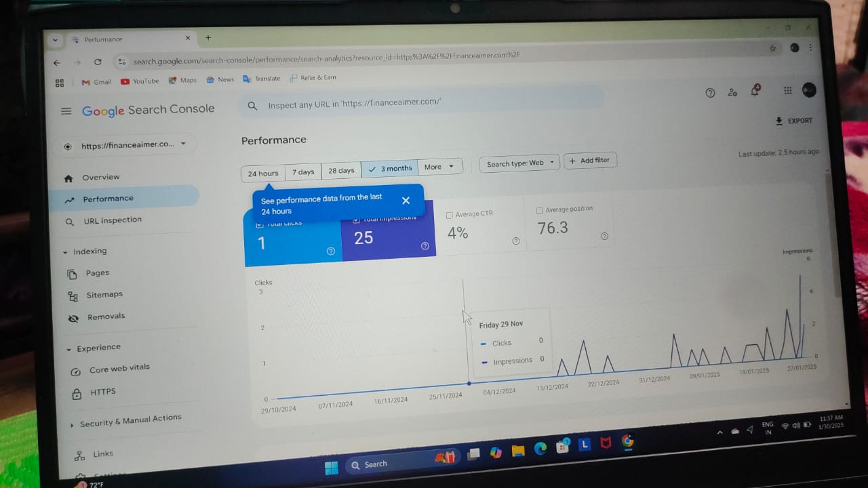Select 3 months date range
This screenshot has width=868, height=488.
tap(390, 169)
